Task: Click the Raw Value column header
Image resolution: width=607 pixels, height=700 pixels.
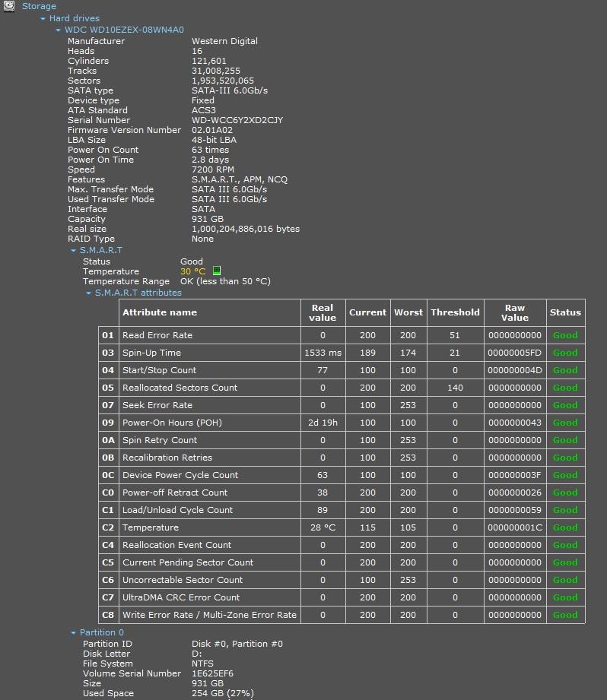Action: tap(514, 312)
